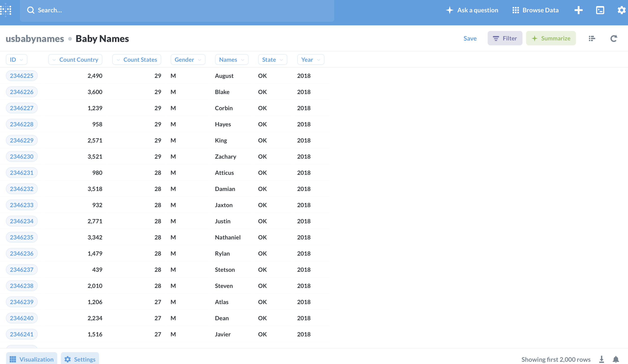
Task: Expand the ID column header menu
Action: [x=16, y=59]
